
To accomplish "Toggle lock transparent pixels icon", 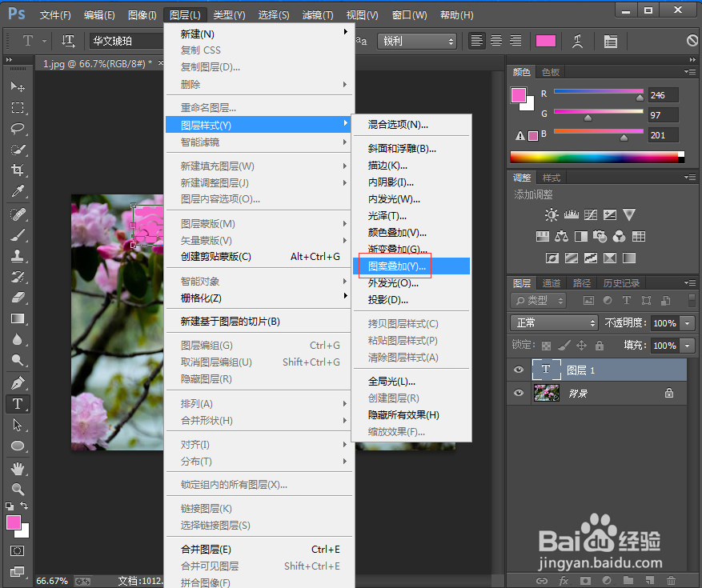I will pos(546,346).
